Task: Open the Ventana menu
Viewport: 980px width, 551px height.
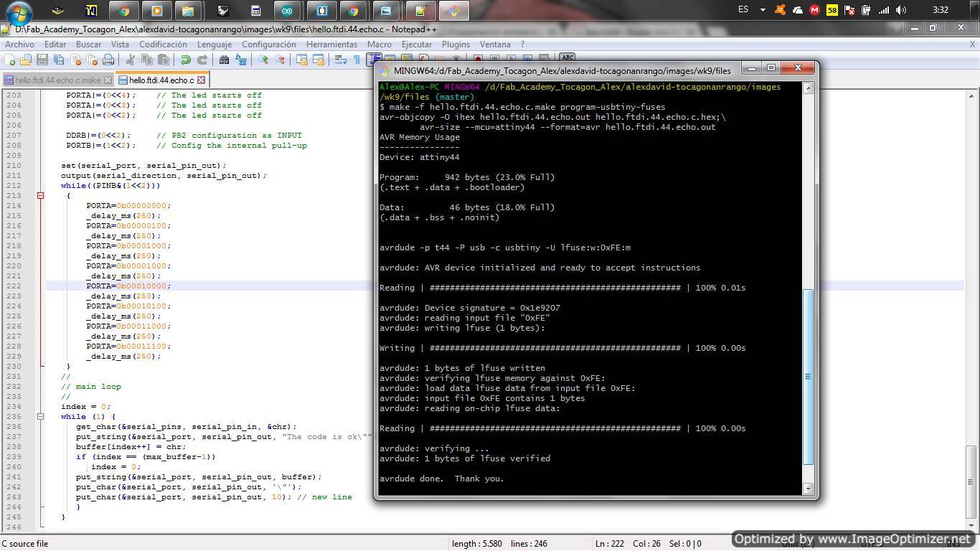Action: click(495, 44)
